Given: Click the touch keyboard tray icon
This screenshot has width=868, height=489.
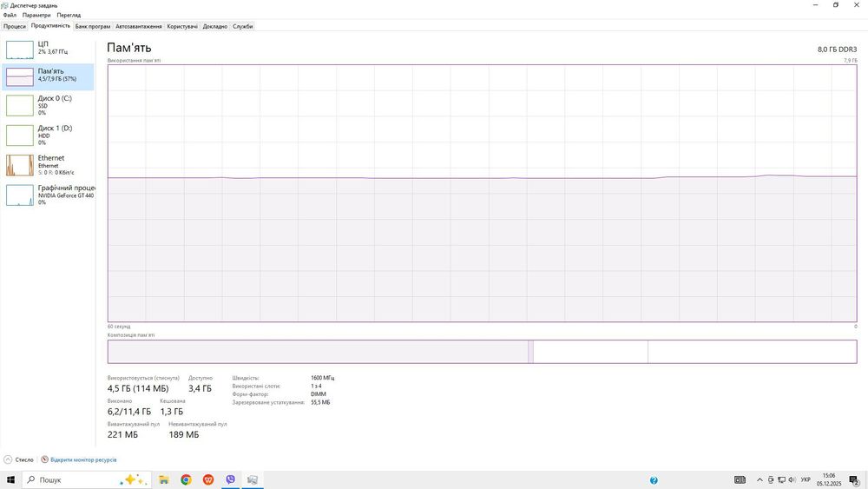Looking at the screenshot, I should 740,480.
